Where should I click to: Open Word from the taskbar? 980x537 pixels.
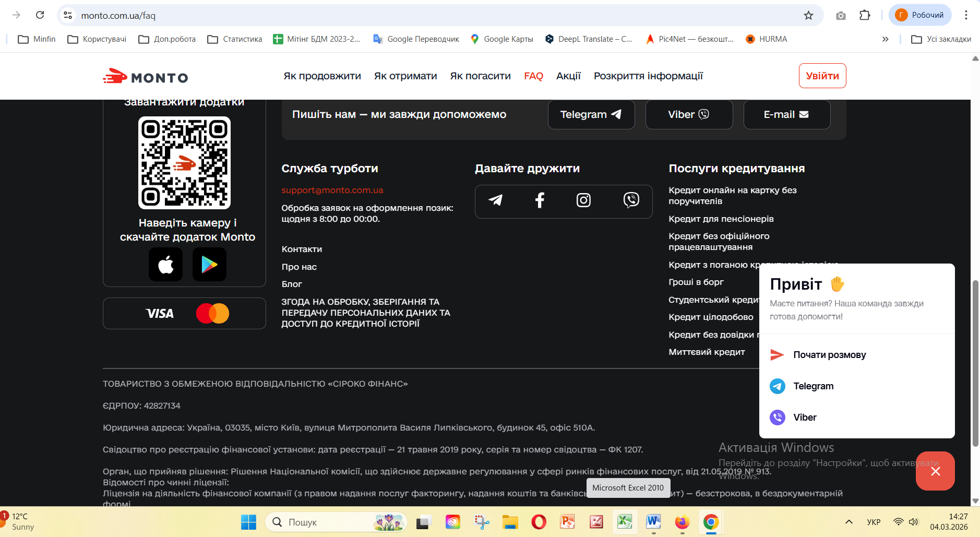click(653, 522)
